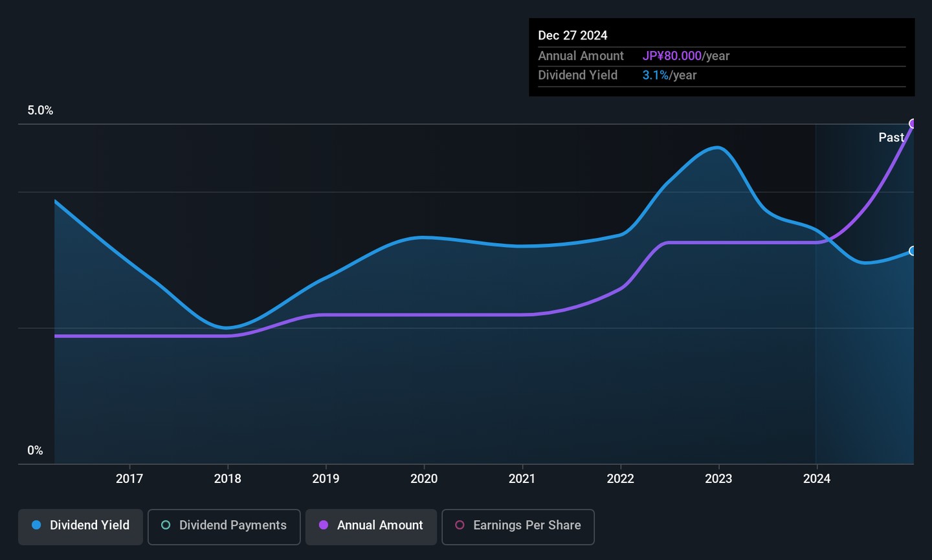Screen dimensions: 932x560
Task: Click the 2019 x-axis label
Action: (326, 479)
